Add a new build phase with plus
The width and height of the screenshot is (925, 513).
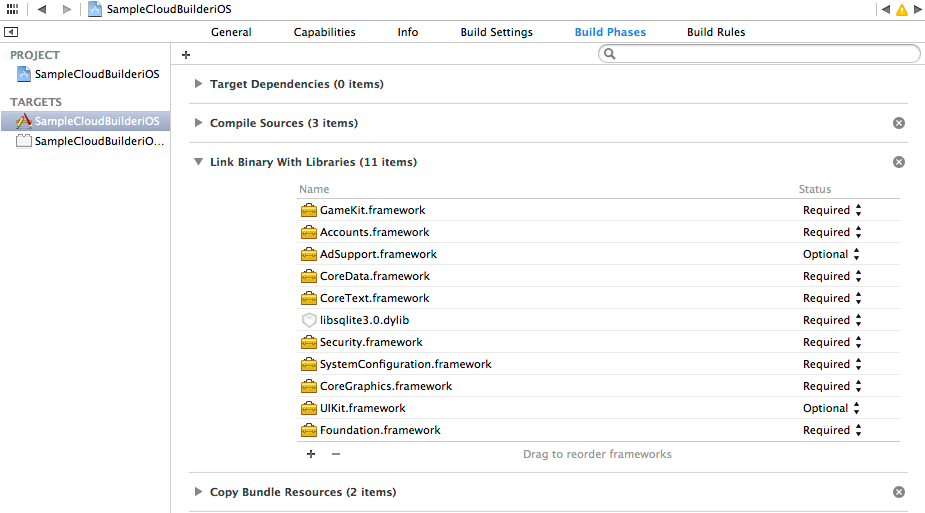pyautogui.click(x=186, y=55)
